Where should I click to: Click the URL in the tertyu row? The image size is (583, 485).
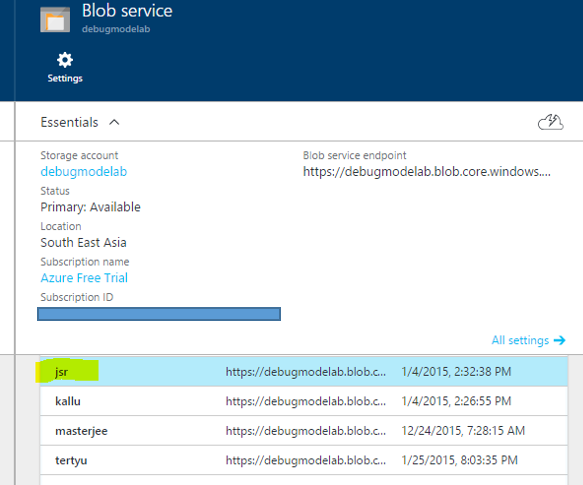point(306,460)
